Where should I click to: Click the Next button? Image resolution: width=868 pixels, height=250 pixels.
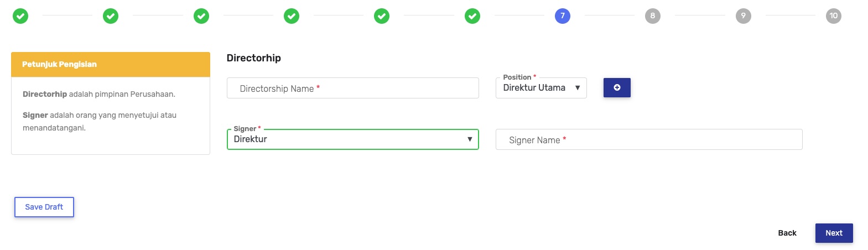[834, 233]
